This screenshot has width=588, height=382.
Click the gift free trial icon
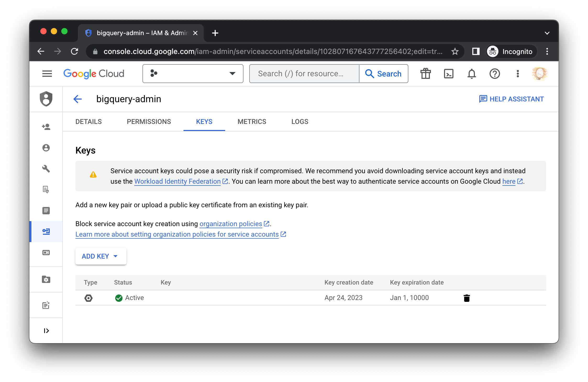pyautogui.click(x=425, y=74)
